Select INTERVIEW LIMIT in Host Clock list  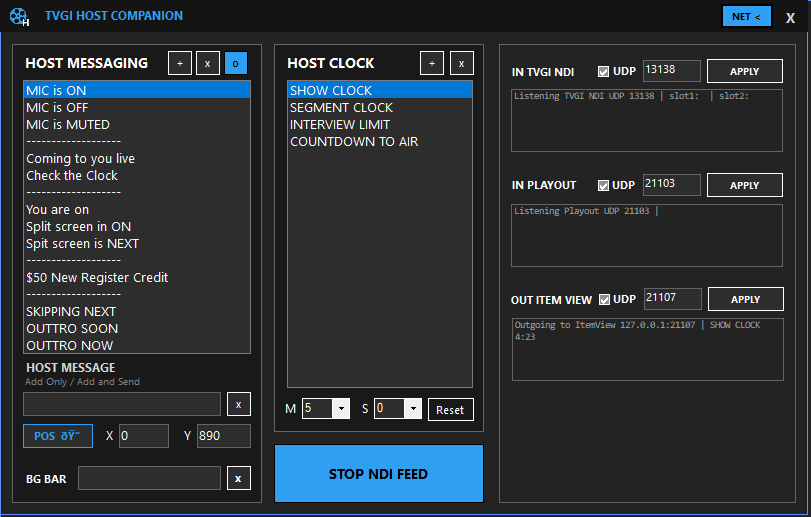[380, 125]
